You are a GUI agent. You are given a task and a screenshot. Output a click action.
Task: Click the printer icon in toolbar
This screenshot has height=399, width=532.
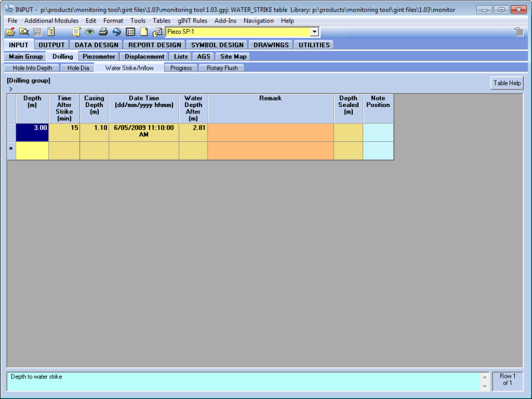[103, 32]
